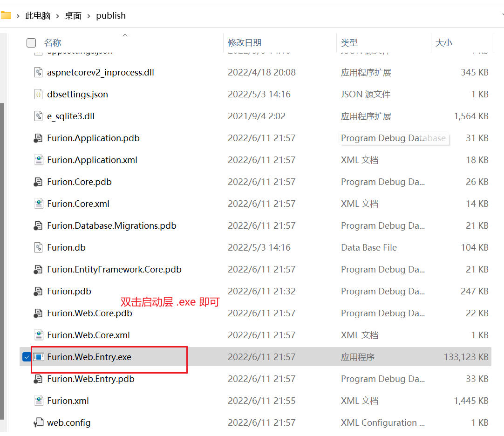Screen dimensions: 504x436
Task: Click the Furion.Core.pdb file icon
Action: pos(39,182)
